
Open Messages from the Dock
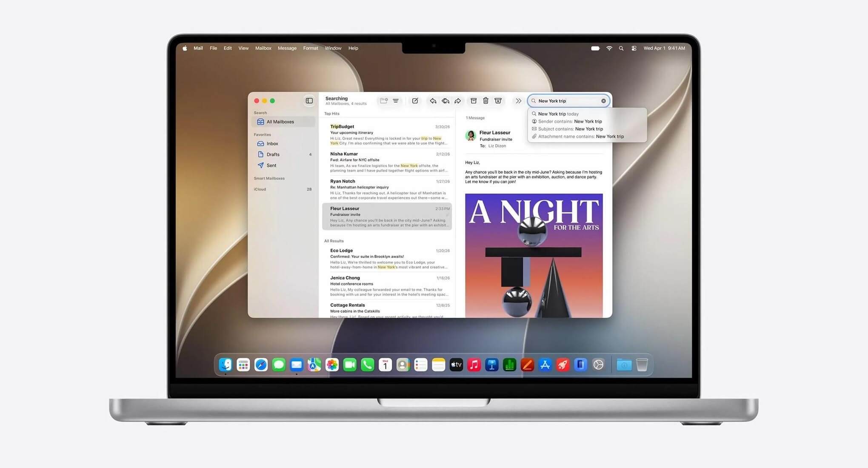pos(279,365)
